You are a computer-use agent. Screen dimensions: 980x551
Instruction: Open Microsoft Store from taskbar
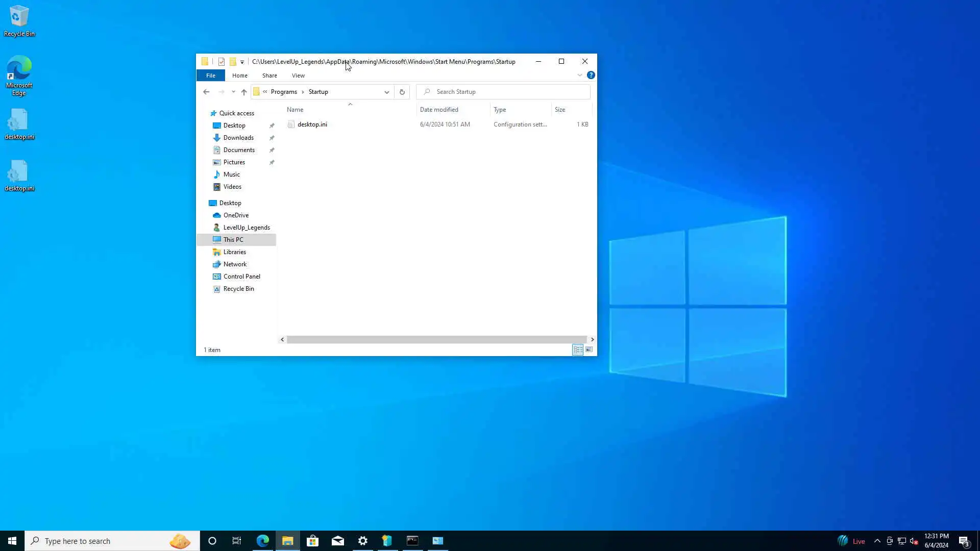point(312,541)
